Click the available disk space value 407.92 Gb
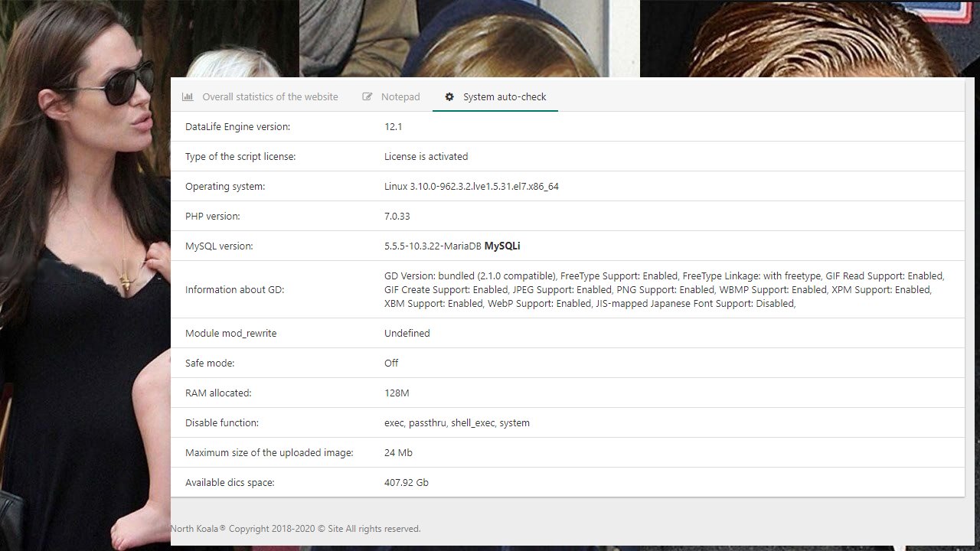 tap(406, 483)
